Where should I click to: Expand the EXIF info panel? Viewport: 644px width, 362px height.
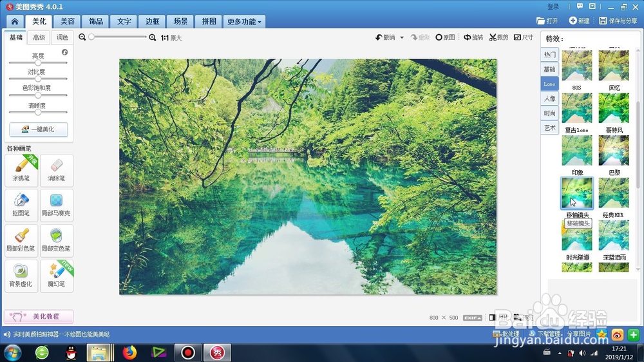coord(472,318)
